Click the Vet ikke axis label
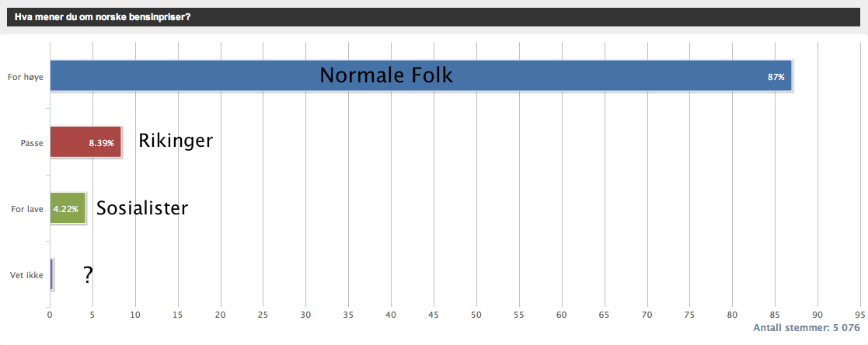 (x=26, y=274)
